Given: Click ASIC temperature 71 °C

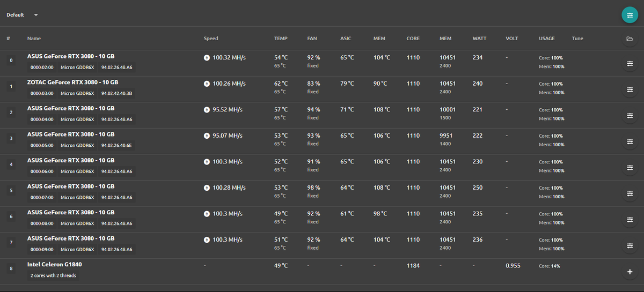Looking at the screenshot, I should [x=347, y=109].
